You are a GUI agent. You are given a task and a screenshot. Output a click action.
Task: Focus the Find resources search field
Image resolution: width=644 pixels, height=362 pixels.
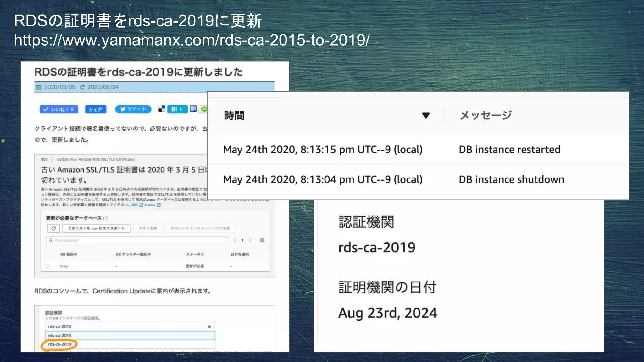point(137,240)
